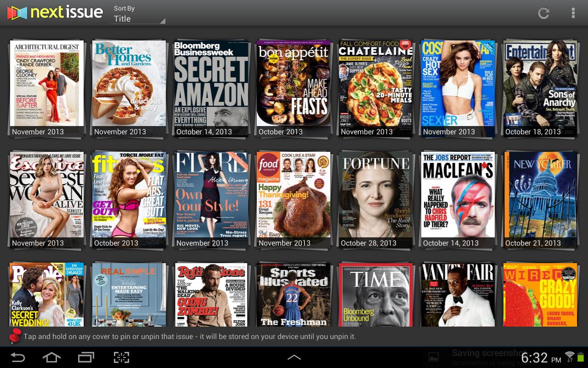This screenshot has height=368, width=588.
Task: Tap the October 28, 2013 date label
Action: coord(368,243)
